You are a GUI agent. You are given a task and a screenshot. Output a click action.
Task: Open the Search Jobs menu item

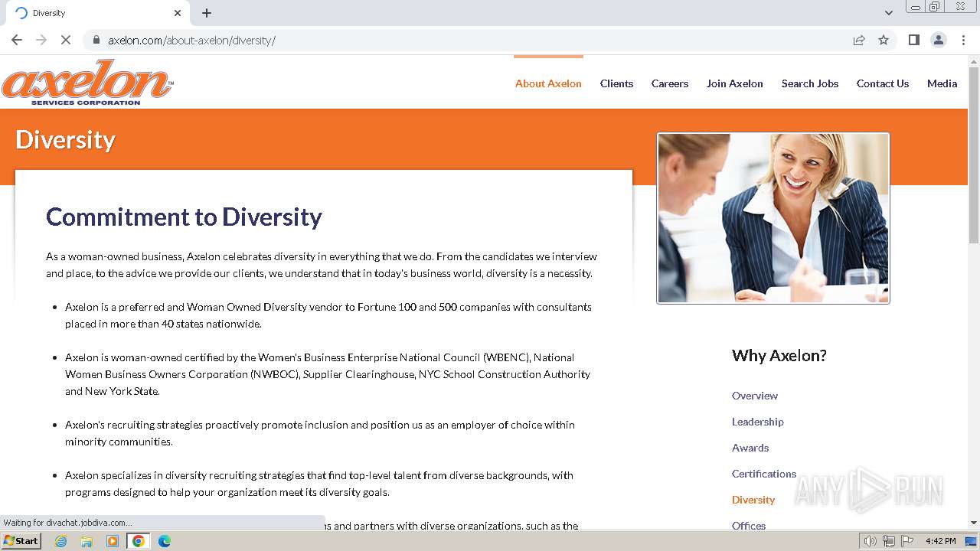[810, 83]
